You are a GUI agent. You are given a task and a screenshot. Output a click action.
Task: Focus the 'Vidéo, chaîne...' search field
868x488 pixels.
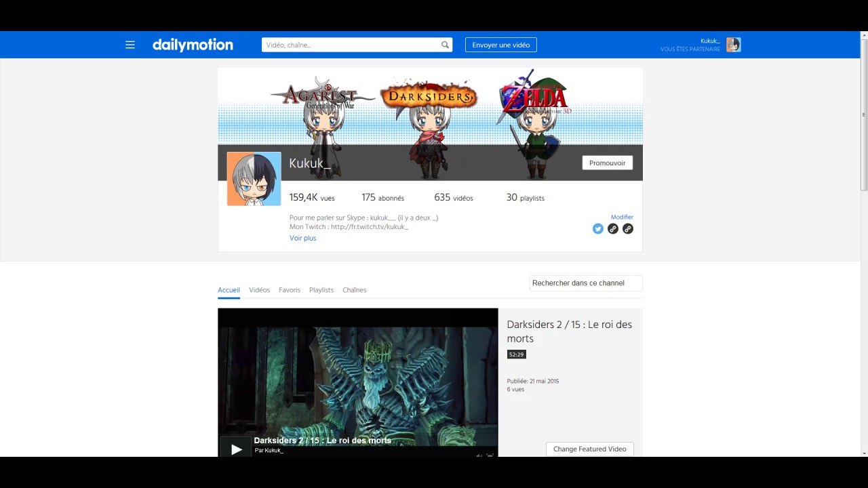[351, 45]
